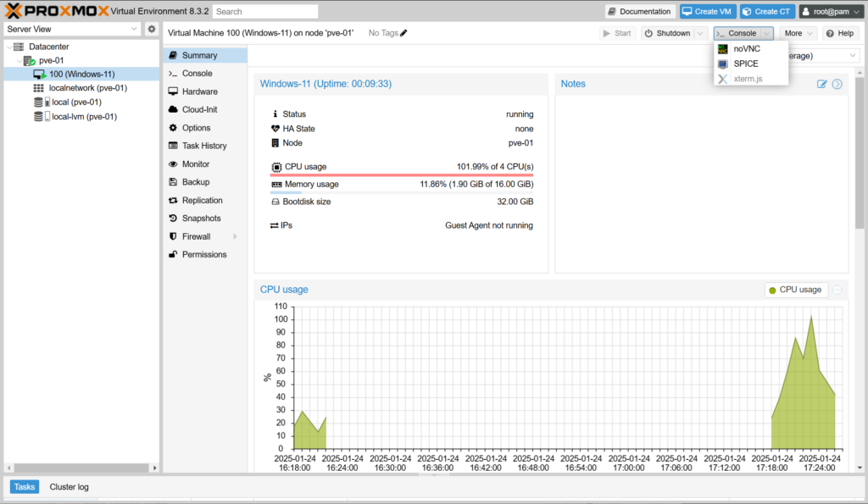
Task: Click the Notes edit icon
Action: point(821,84)
